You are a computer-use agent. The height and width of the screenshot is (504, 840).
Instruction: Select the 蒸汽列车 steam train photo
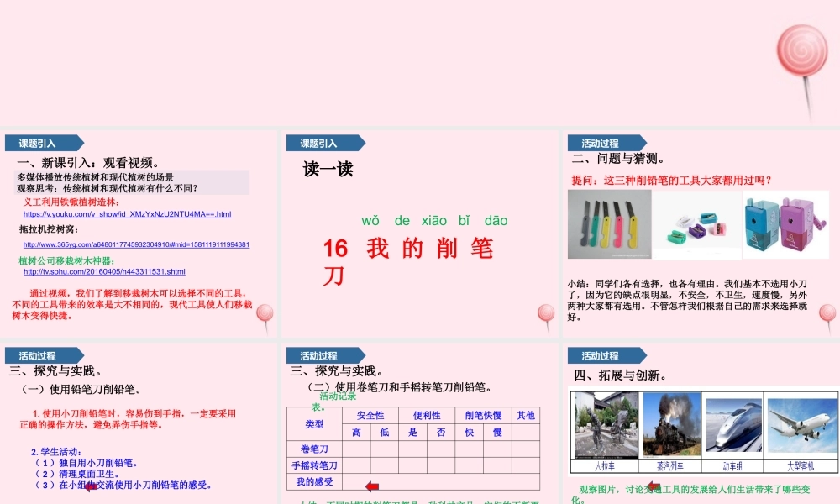tap(672, 425)
